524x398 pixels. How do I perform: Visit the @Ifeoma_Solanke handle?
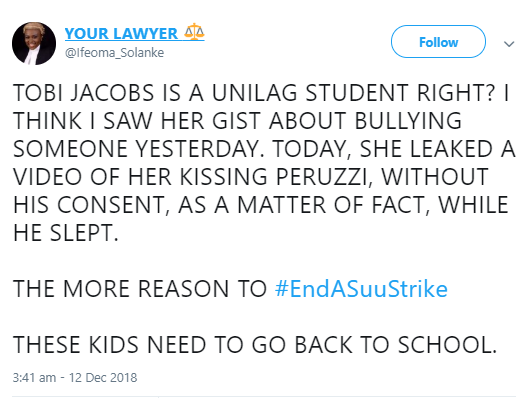pyautogui.click(x=114, y=53)
